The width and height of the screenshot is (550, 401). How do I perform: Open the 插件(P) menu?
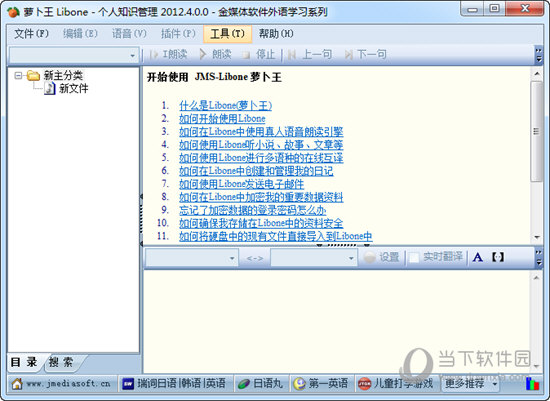178,34
